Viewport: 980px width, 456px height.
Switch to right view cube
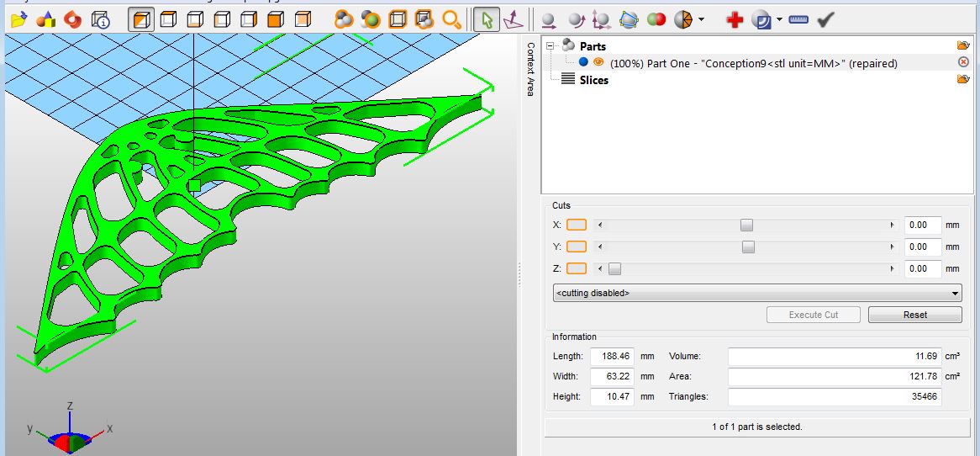249,20
